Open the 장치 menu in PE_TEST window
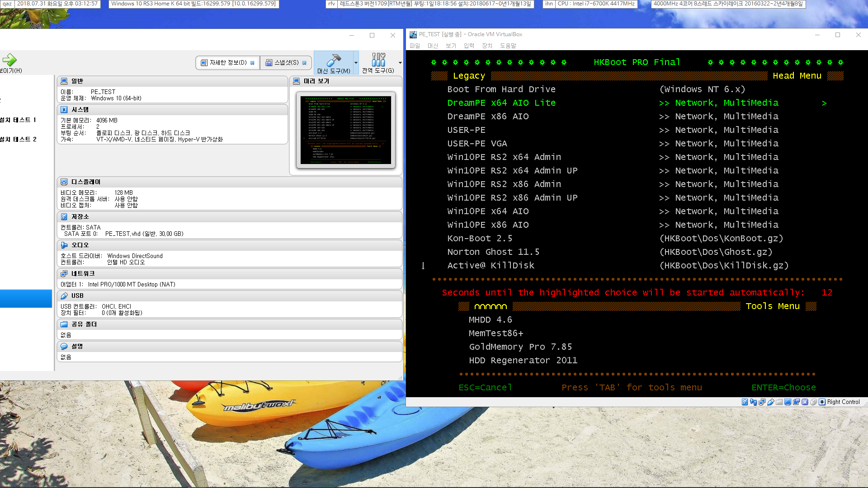The image size is (868, 488). tap(487, 46)
